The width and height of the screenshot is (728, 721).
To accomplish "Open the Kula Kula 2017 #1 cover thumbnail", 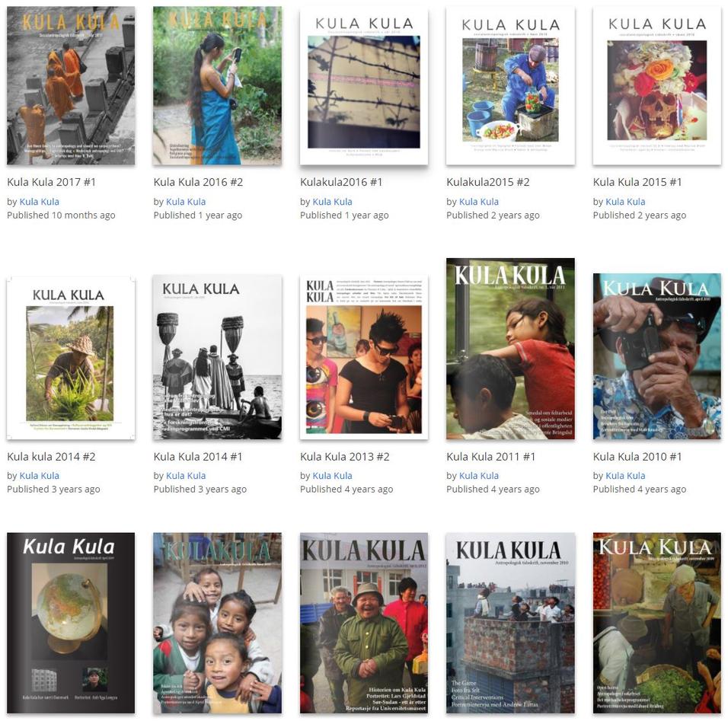I will coord(71,85).
